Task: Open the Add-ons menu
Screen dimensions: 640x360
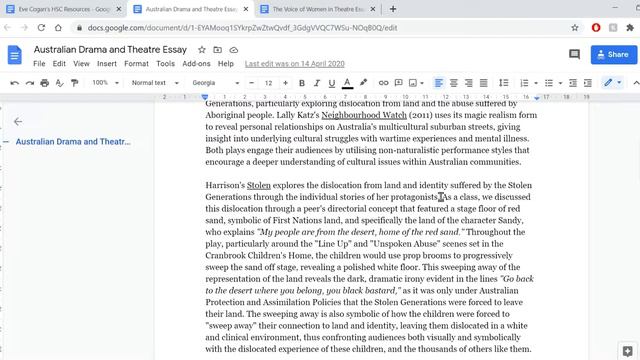Action: [x=196, y=64]
